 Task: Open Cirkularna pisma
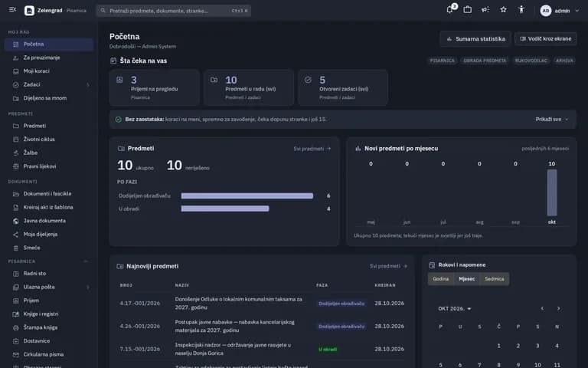pos(49,354)
